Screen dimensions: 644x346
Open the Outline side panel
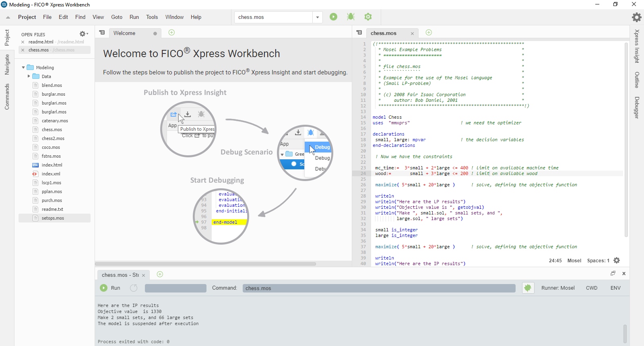coord(637,80)
